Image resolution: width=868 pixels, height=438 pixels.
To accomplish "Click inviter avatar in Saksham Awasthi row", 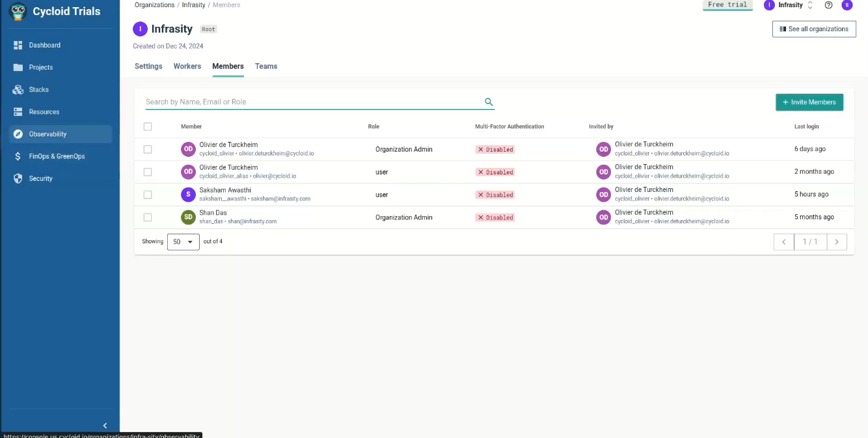I will 604,195.
